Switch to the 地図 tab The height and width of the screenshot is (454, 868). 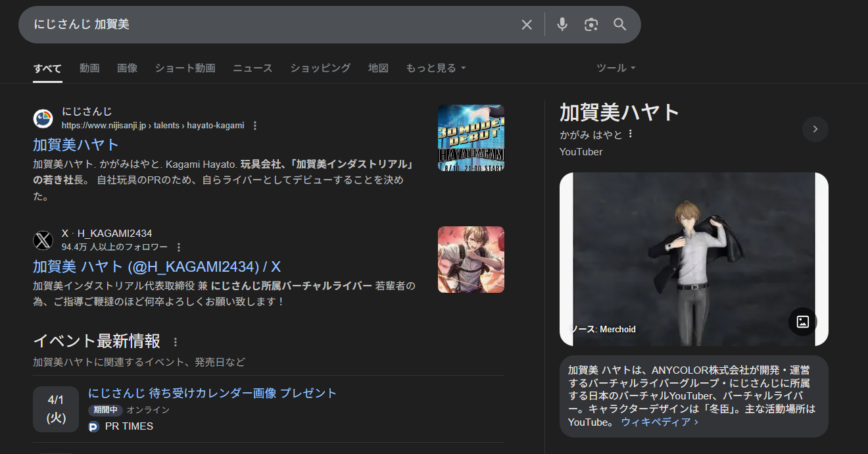point(378,68)
